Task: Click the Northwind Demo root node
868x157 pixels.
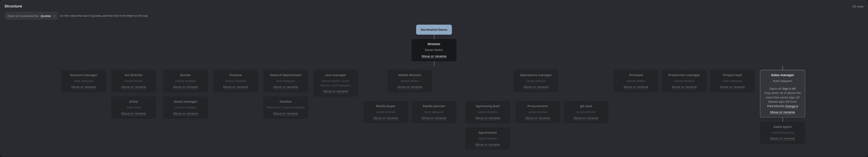Action: [434, 30]
